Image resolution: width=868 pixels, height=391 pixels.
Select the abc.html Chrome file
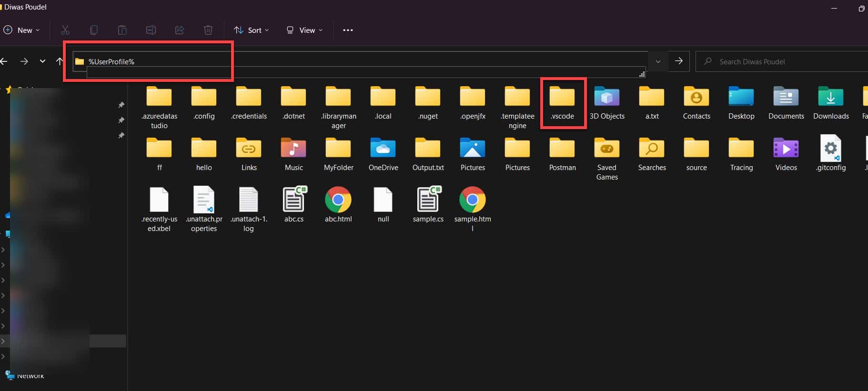click(x=338, y=205)
